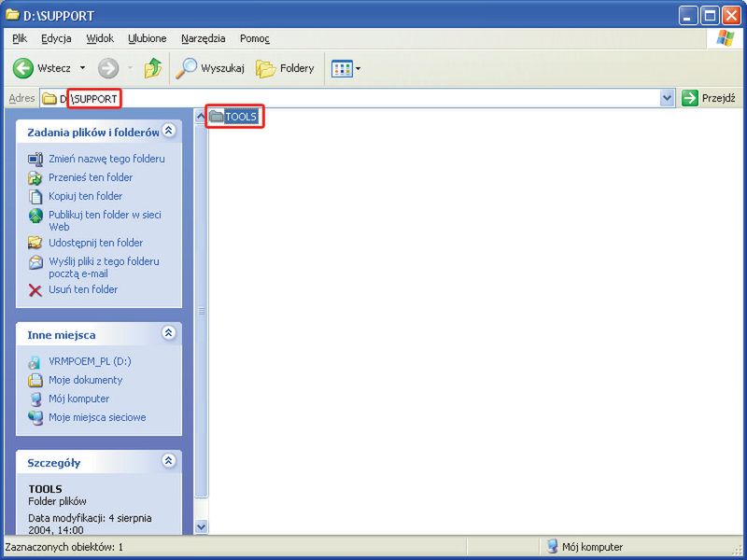Toggle the Foldery pane button
Viewport: 747px width, 560px height.
[x=285, y=69]
